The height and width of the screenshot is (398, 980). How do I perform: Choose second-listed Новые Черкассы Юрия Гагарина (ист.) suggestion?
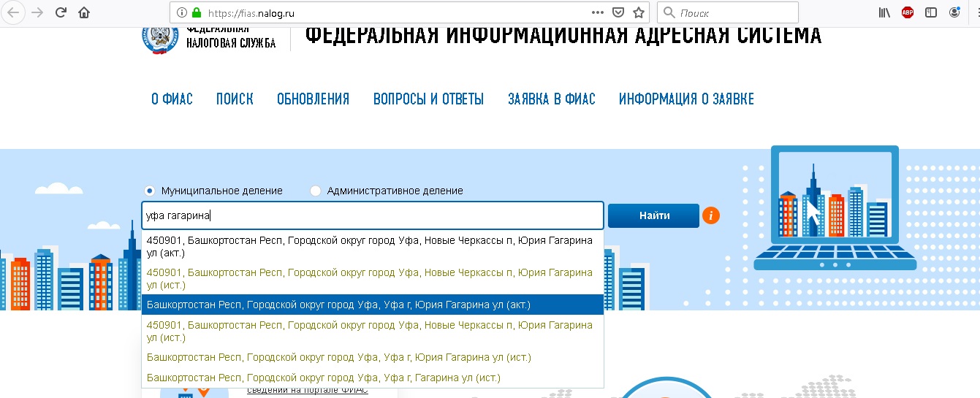373,278
